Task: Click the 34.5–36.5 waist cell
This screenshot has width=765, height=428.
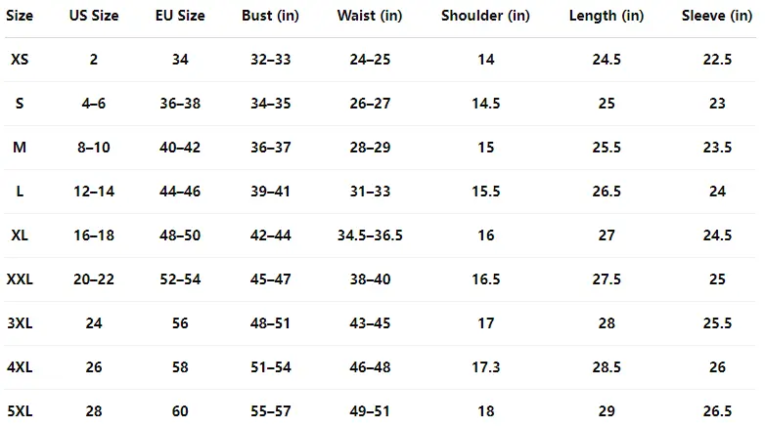Action: coord(370,235)
